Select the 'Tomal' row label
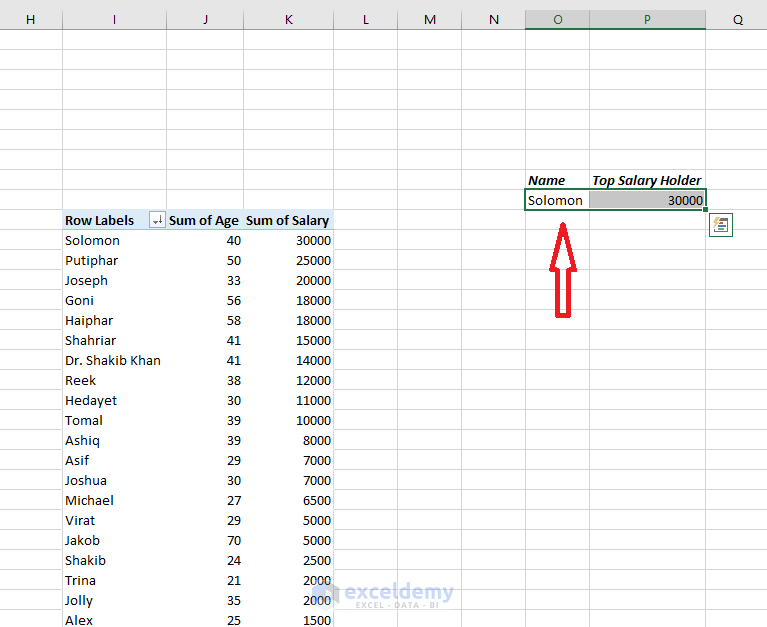Viewport: 767px width, 627px height. tap(114, 421)
